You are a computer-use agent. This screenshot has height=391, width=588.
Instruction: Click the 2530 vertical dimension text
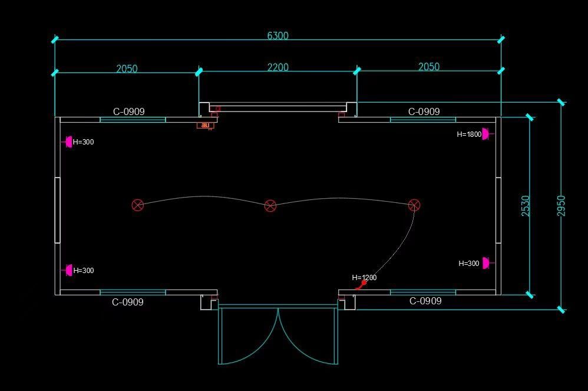[x=526, y=206]
